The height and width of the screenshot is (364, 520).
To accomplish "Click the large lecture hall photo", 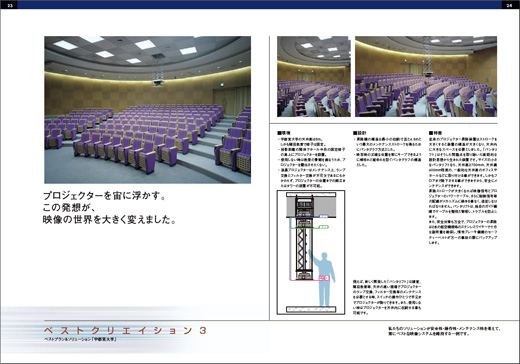I will 147,110.
